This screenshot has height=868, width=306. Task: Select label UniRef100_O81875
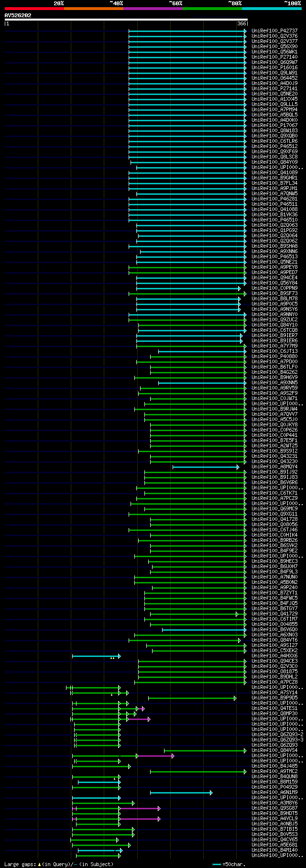pos(274,672)
